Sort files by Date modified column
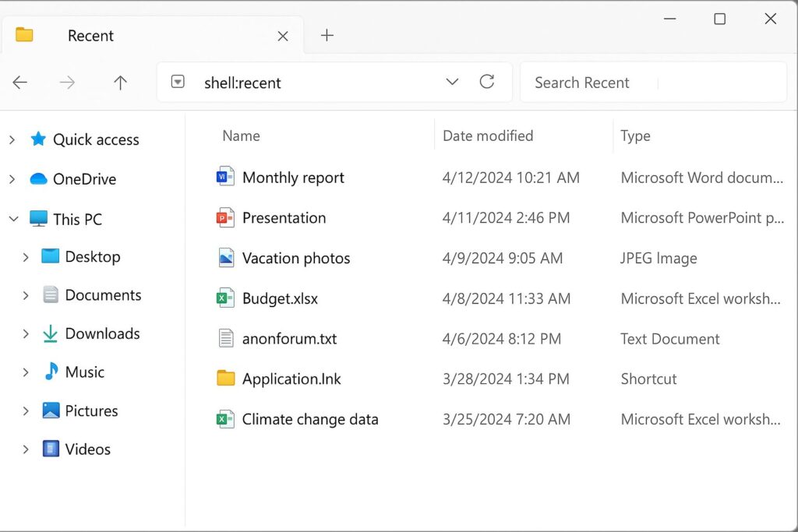This screenshot has width=798, height=532. tap(488, 136)
